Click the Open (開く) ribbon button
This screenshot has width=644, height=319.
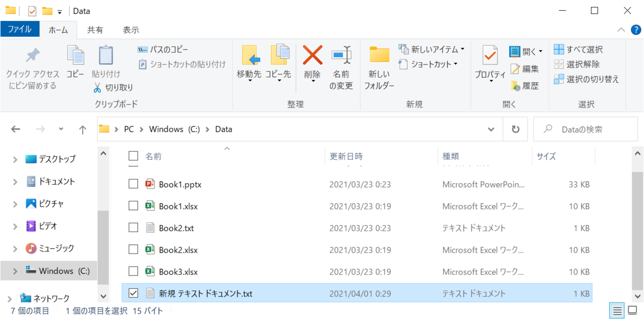[526, 52]
